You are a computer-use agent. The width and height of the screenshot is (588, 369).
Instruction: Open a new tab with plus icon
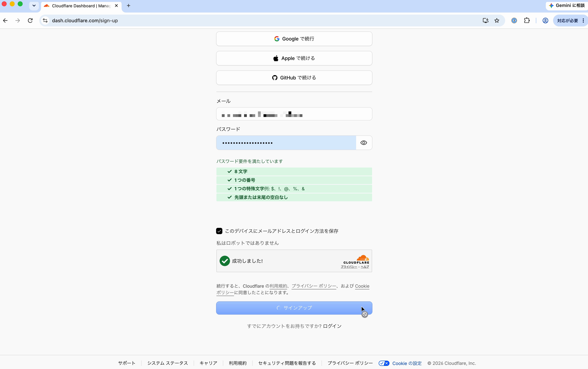[129, 6]
